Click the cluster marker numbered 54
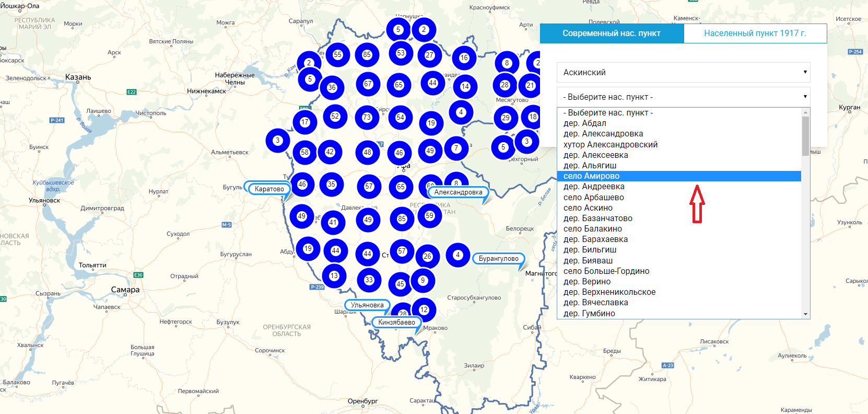 pyautogui.click(x=401, y=118)
